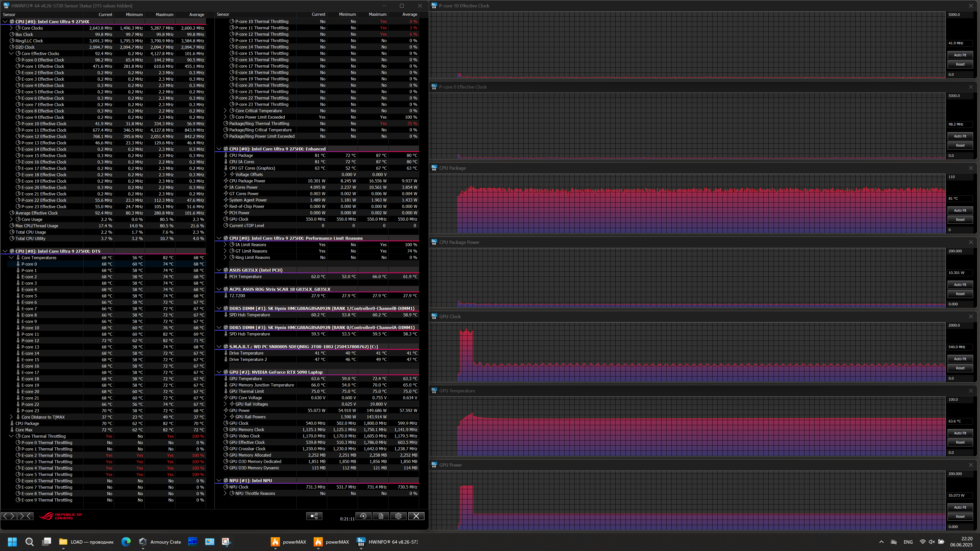This screenshot has height=551, width=980.
Task: Collapse the GPU NVIDIA GeForce RTX 5090 section
Action: [x=219, y=372]
